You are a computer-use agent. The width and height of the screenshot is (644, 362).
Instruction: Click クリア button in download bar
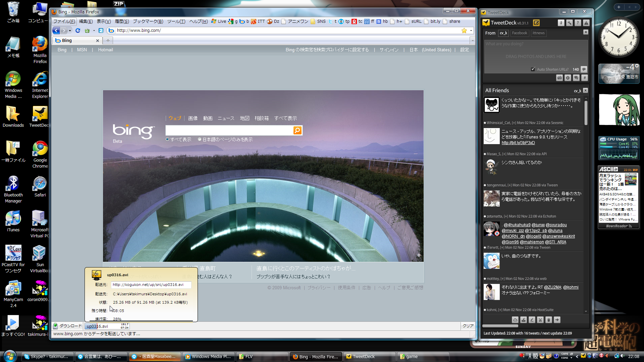468,326
